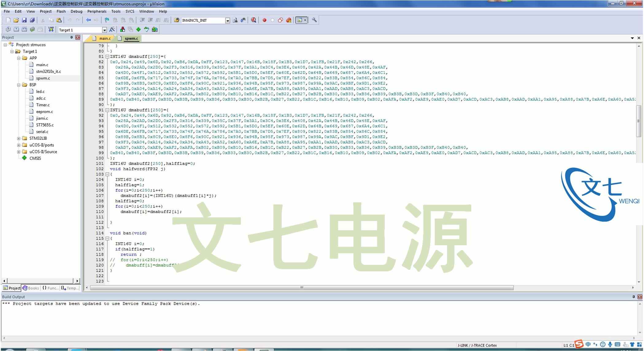
Task: Open the incremental find icon beside search box
Action: [243, 20]
